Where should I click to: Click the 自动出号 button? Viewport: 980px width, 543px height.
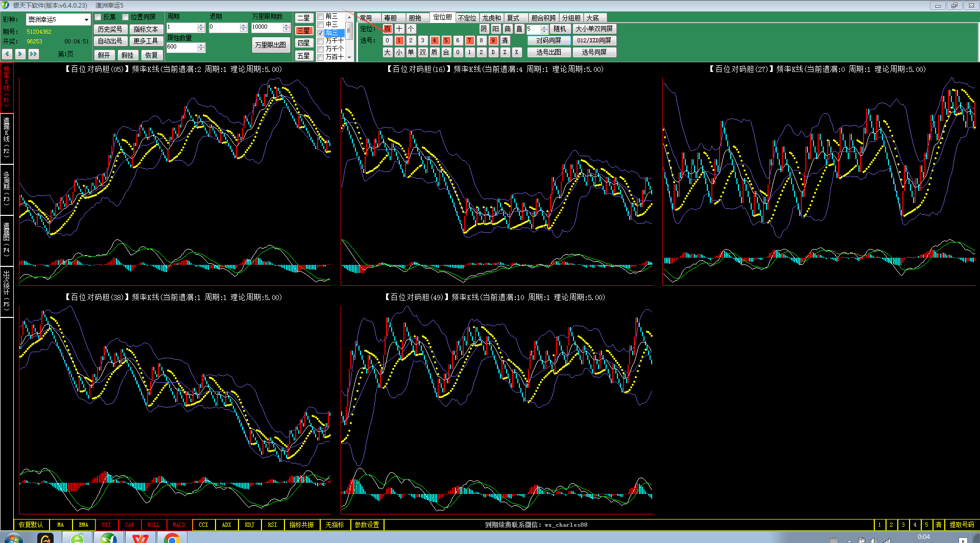click(x=110, y=41)
